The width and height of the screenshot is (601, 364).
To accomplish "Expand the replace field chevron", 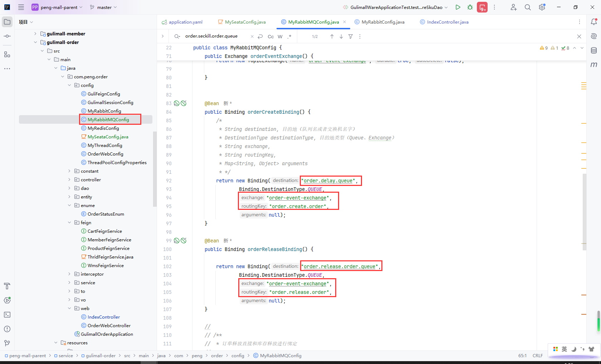I will point(163,36).
